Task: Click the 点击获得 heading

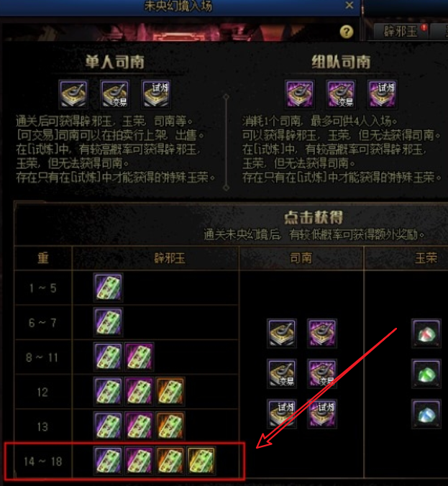Action: click(x=314, y=217)
